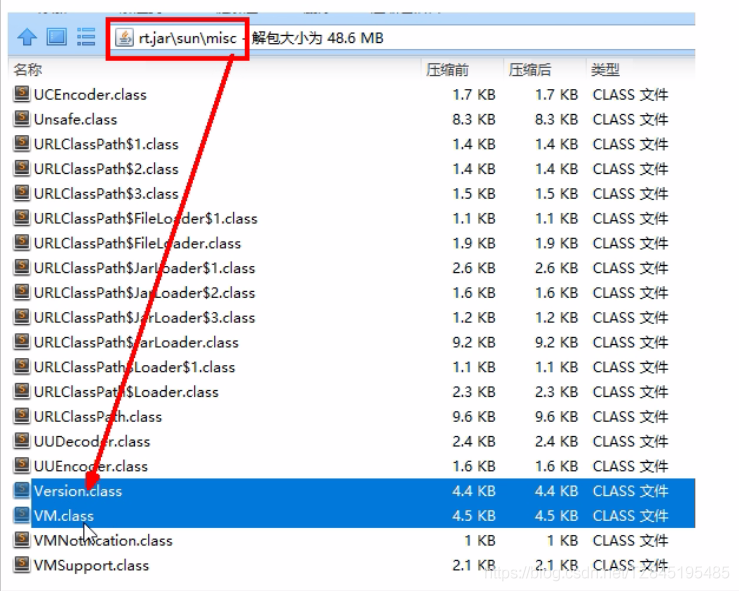Click 9.6 KB 压缩前 size of URLClassPath.class
This screenshot has width=739, height=591.
point(474,417)
